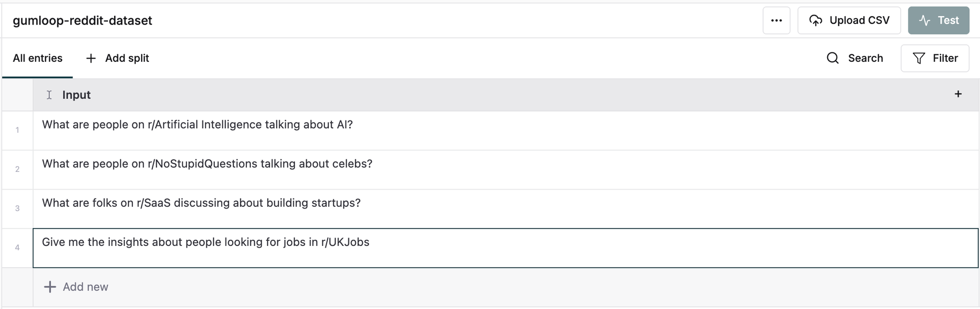Open Search with the magnifying glass icon
The image size is (980, 309).
tap(833, 58)
